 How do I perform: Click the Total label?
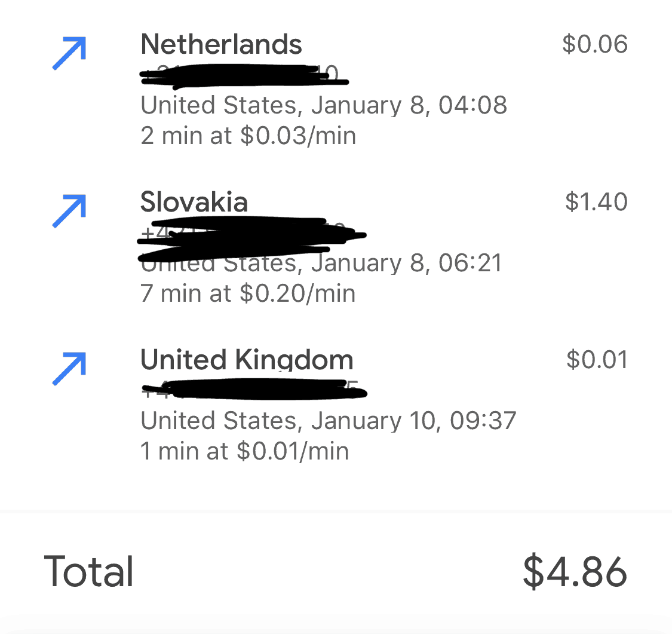pyautogui.click(x=89, y=571)
